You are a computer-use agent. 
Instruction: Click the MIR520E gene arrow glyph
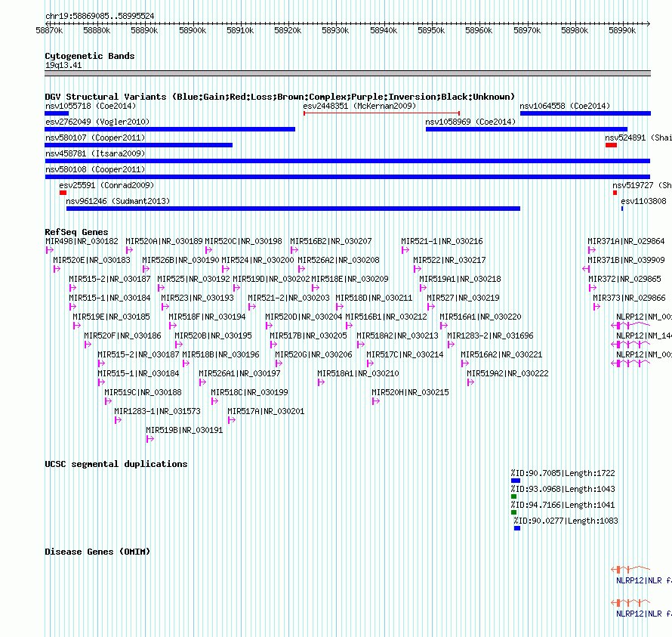coord(57,269)
